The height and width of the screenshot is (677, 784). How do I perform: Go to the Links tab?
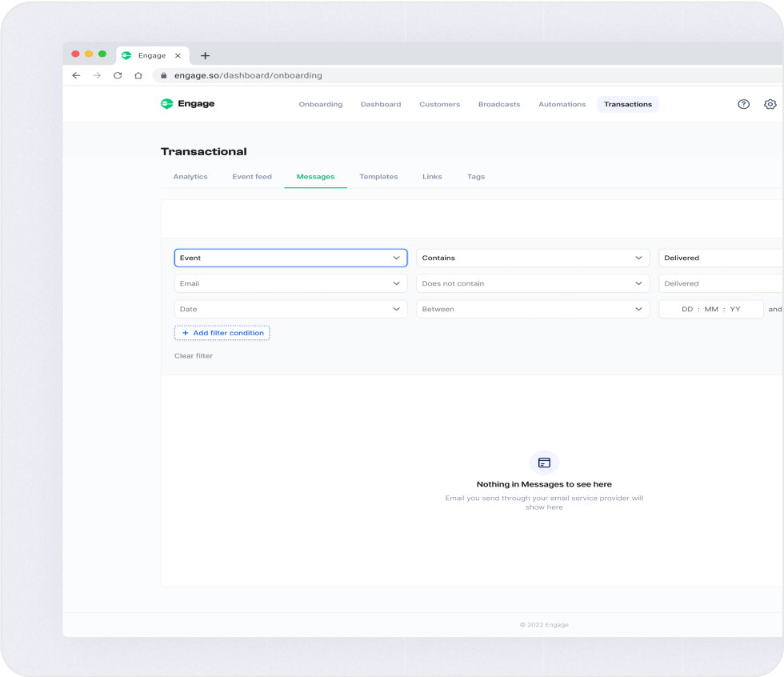coord(432,177)
